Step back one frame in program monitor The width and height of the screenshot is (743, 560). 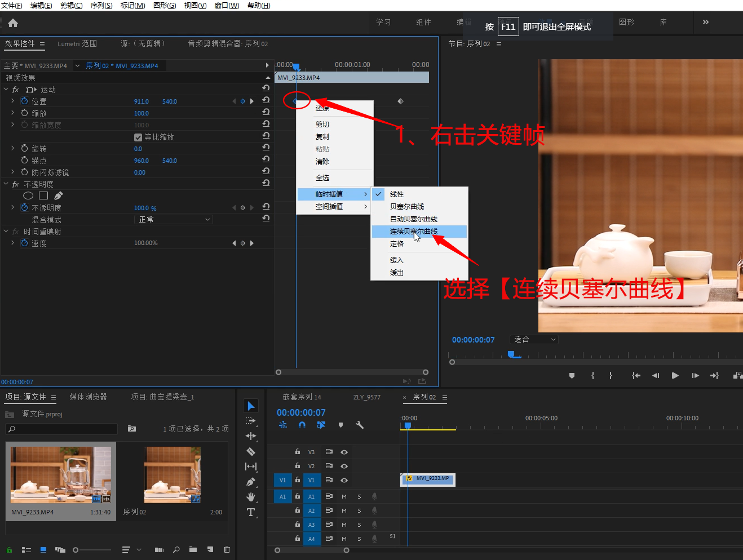pos(656,375)
